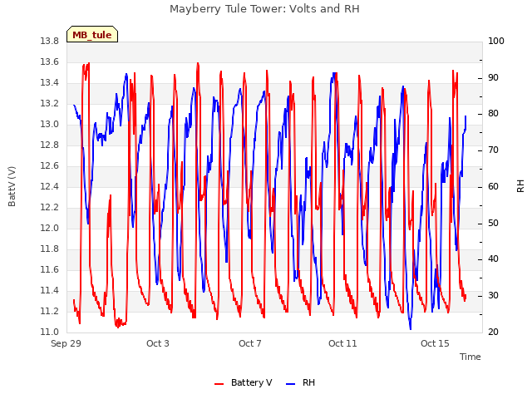
Task: Click the 12.0 voltage tick label
Action: pyautogui.click(x=50, y=228)
